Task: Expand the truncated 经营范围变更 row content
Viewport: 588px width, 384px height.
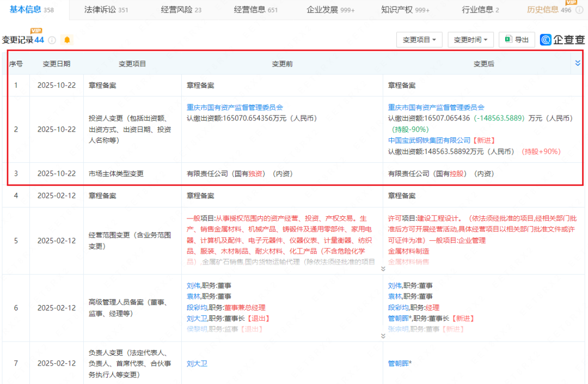Action: [x=383, y=268]
